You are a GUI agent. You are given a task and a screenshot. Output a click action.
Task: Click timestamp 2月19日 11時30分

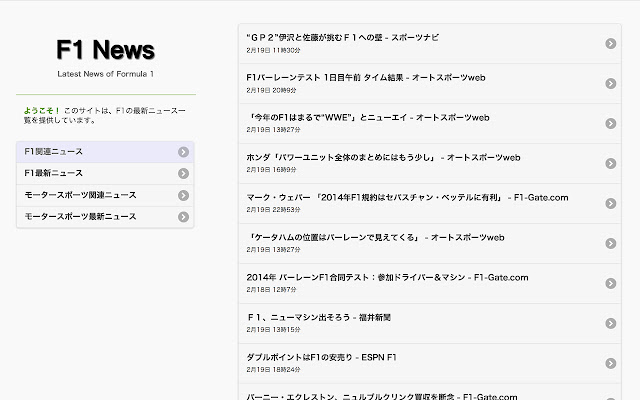click(x=273, y=50)
